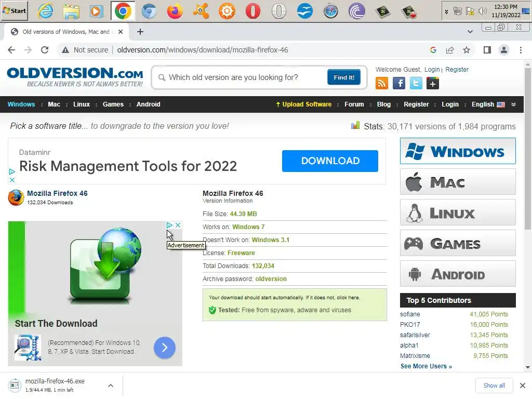Click the Linux category sidebar button

tap(457, 212)
